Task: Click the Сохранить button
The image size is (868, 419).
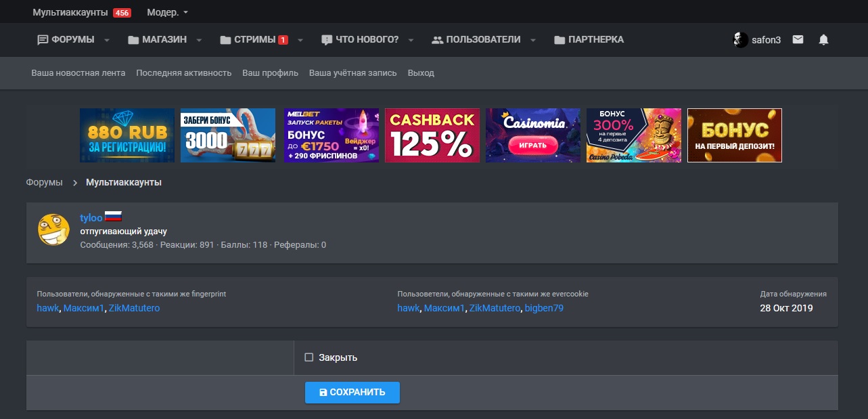Action: (352, 392)
